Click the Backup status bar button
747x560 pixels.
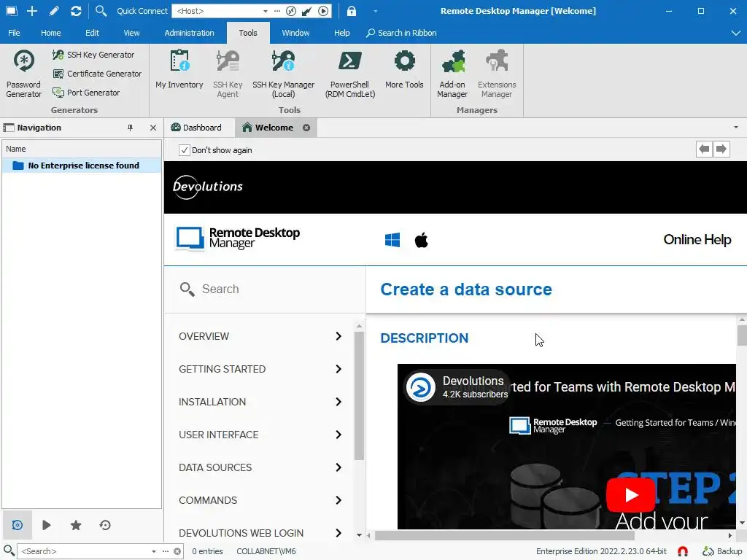point(722,551)
